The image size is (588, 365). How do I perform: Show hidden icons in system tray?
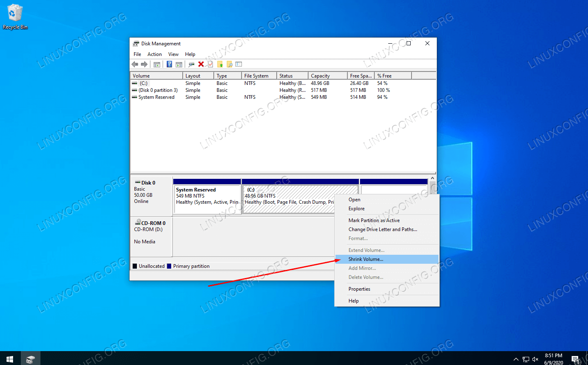point(516,359)
